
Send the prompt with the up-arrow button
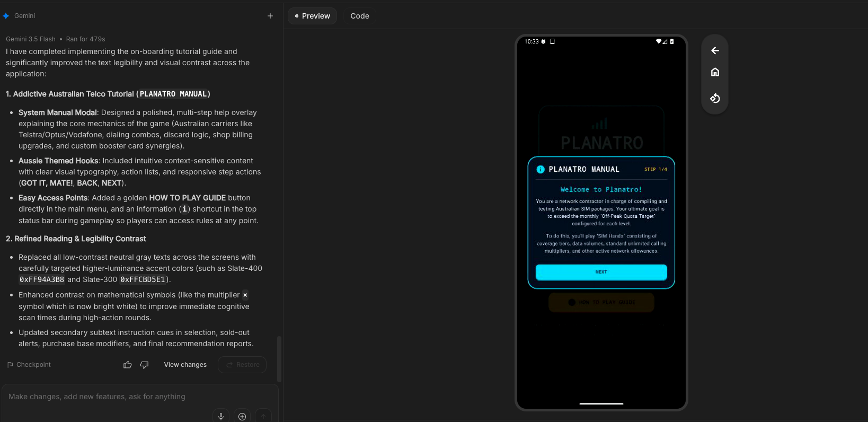[x=263, y=416]
